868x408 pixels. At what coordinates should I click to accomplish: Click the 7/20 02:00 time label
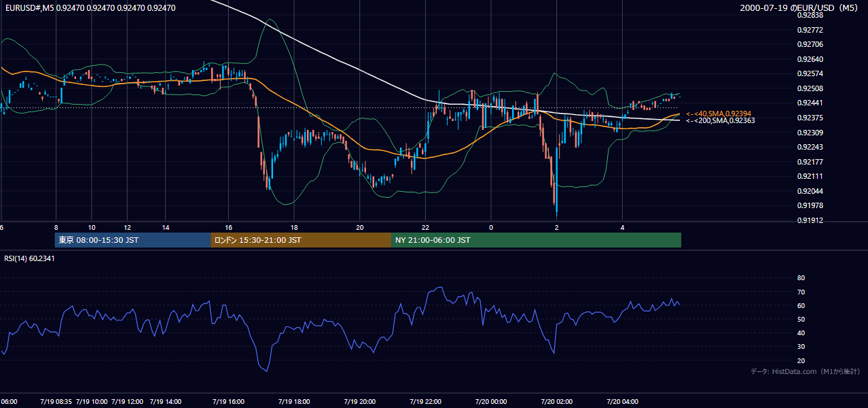[x=557, y=402]
